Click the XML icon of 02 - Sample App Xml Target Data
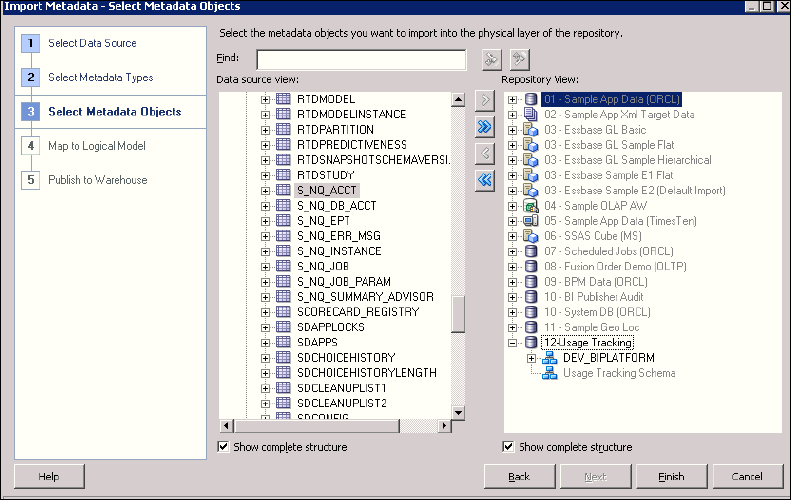The width and height of the screenshot is (791, 500). 531,114
